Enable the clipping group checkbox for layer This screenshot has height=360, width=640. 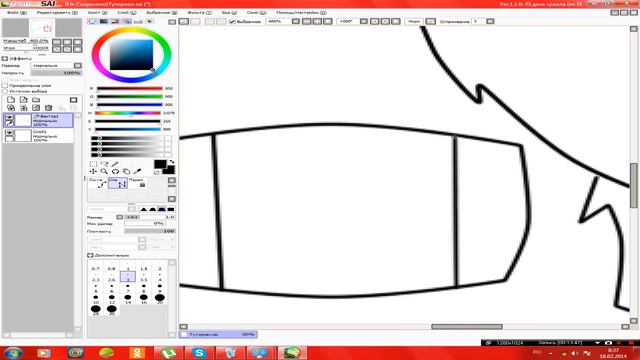5,86
